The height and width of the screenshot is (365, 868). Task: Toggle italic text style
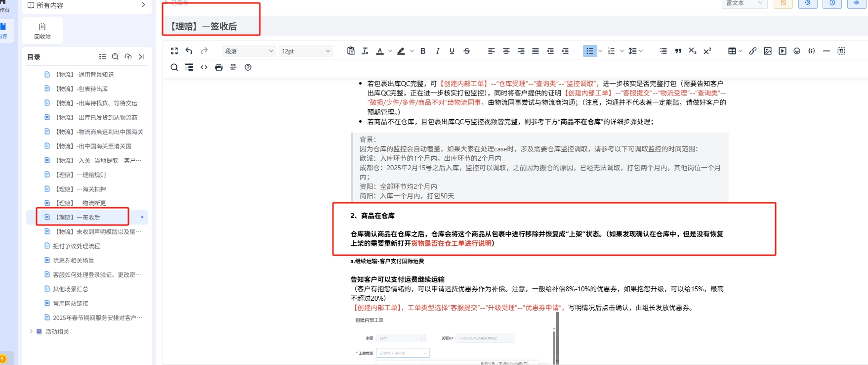point(437,51)
